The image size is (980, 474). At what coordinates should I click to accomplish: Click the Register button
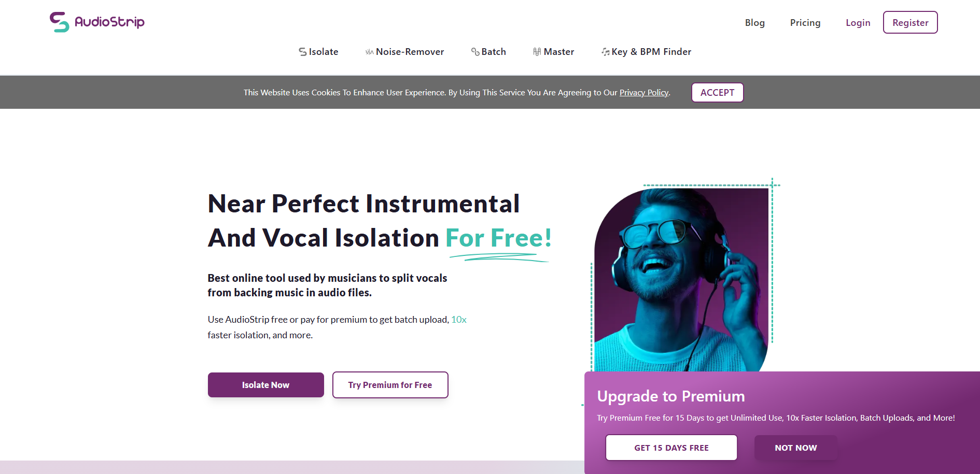(910, 22)
